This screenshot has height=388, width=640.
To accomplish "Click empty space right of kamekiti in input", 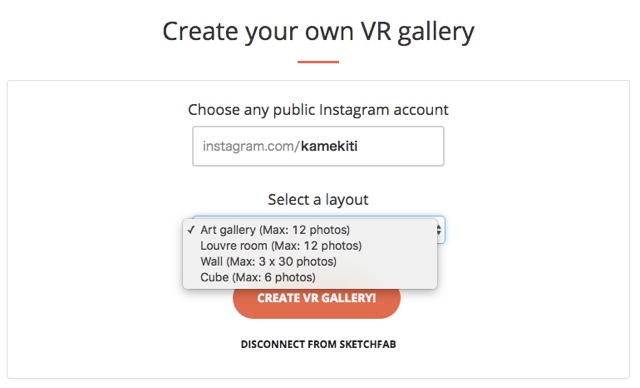I will [x=400, y=146].
